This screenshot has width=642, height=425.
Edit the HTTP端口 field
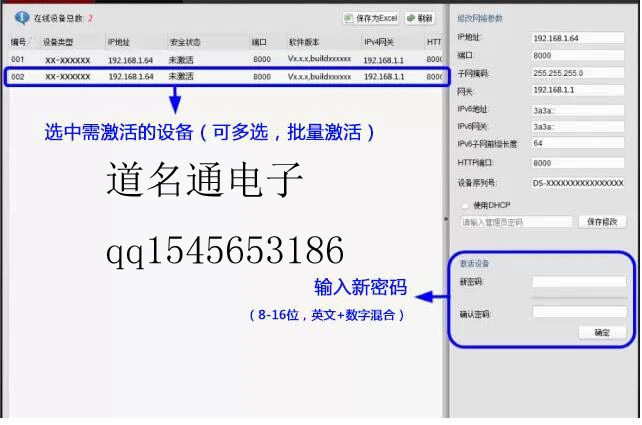tap(578, 163)
